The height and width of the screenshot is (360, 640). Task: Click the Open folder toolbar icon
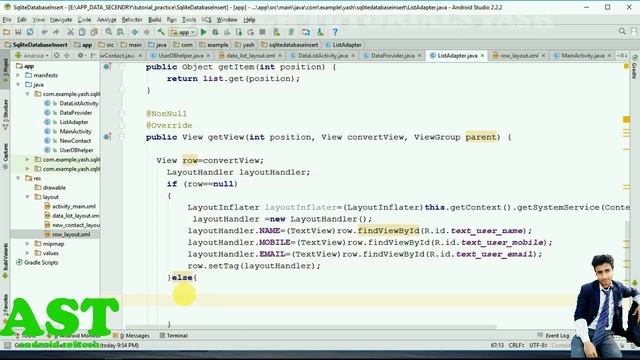tap(6, 32)
